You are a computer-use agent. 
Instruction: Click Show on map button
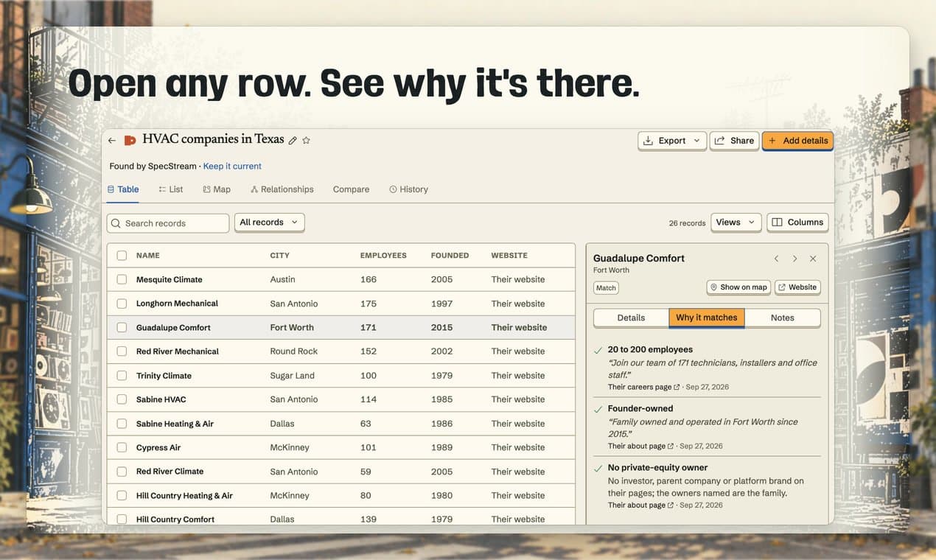point(738,287)
